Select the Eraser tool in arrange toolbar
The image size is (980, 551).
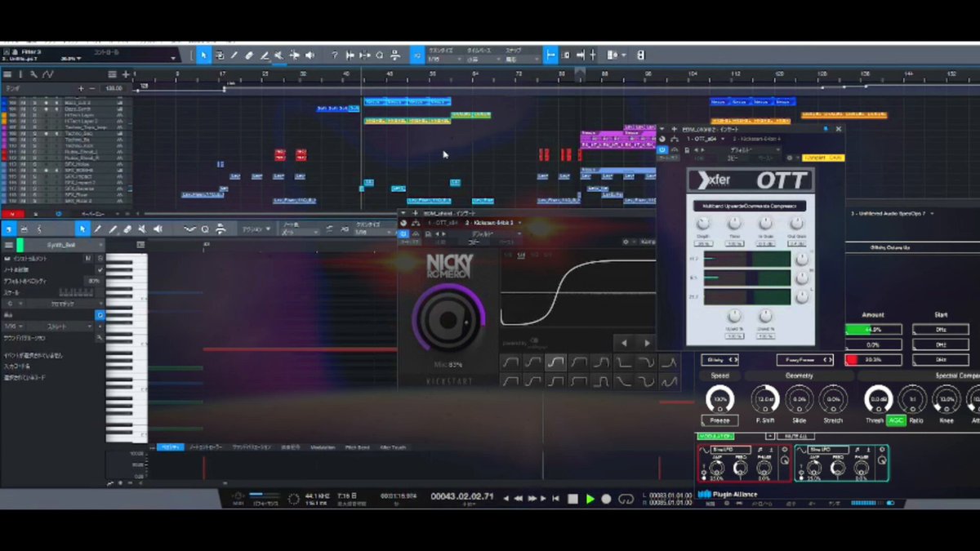click(249, 56)
